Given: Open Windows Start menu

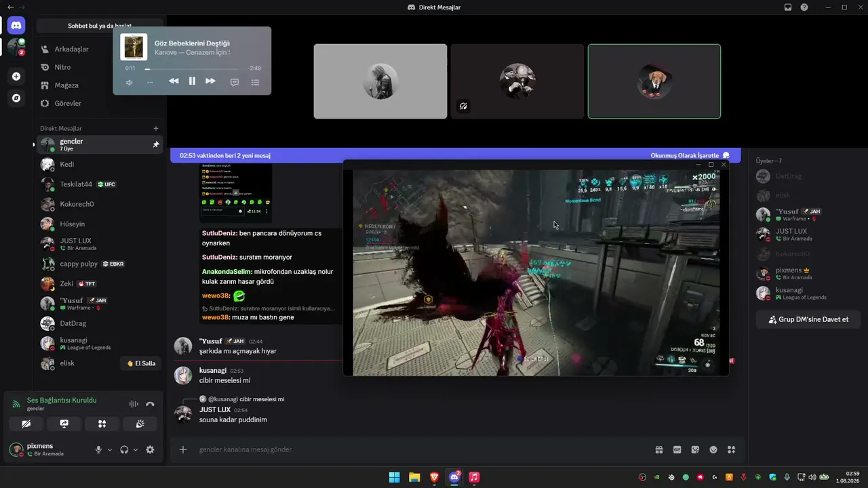Looking at the screenshot, I should (394, 477).
